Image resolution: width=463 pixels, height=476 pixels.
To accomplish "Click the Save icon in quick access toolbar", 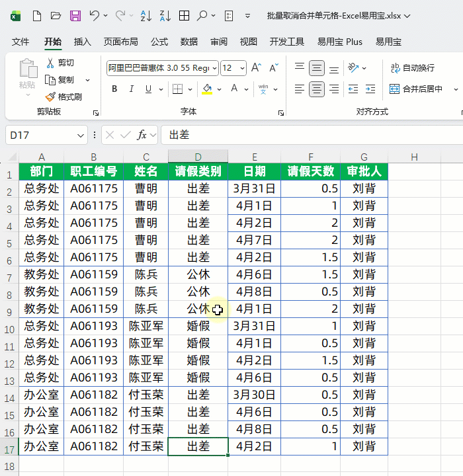I will (x=75, y=15).
